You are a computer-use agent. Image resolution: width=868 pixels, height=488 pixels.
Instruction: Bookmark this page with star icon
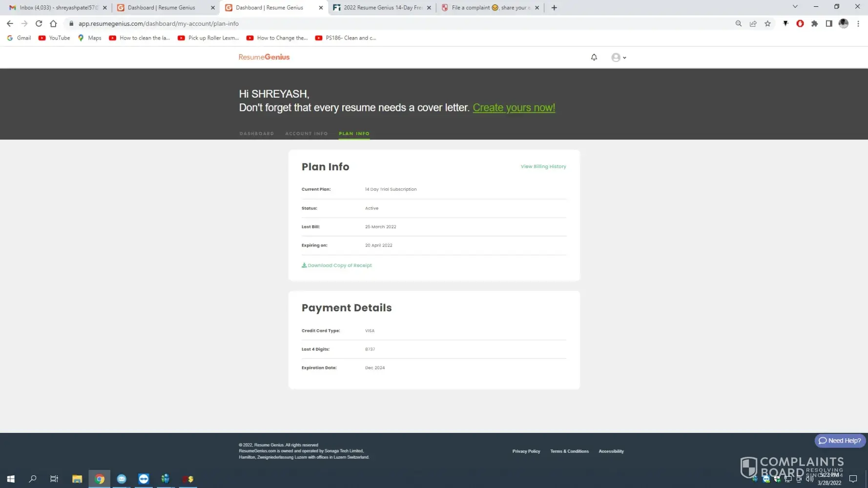[x=767, y=23]
